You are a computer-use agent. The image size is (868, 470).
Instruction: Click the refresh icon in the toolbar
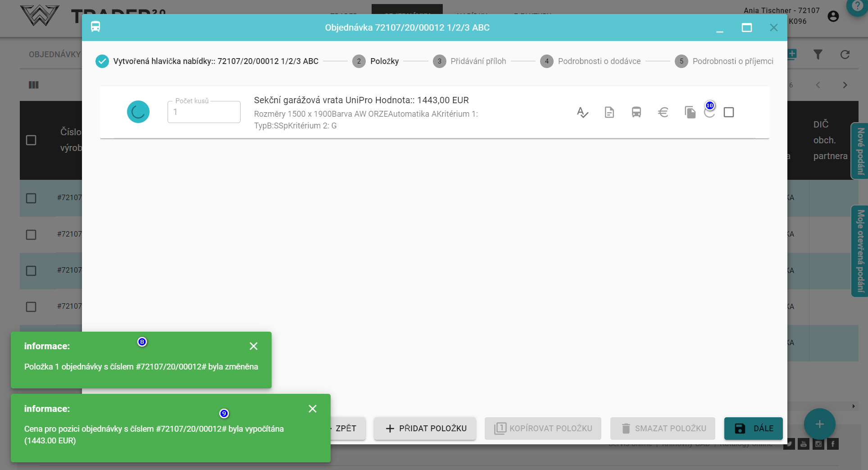845,55
